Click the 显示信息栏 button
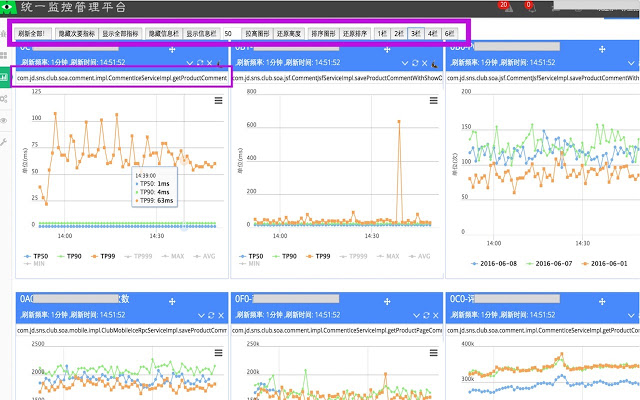The height and width of the screenshot is (400, 640). click(x=201, y=33)
